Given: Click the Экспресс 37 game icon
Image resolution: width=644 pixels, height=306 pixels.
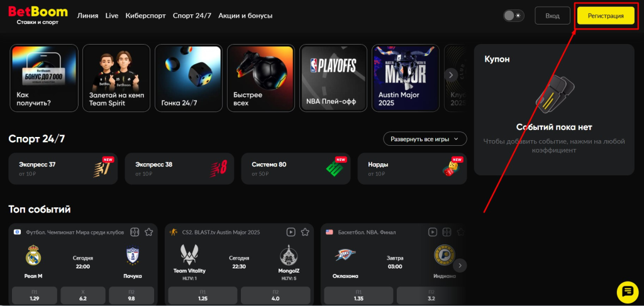Looking at the screenshot, I should [x=101, y=169].
